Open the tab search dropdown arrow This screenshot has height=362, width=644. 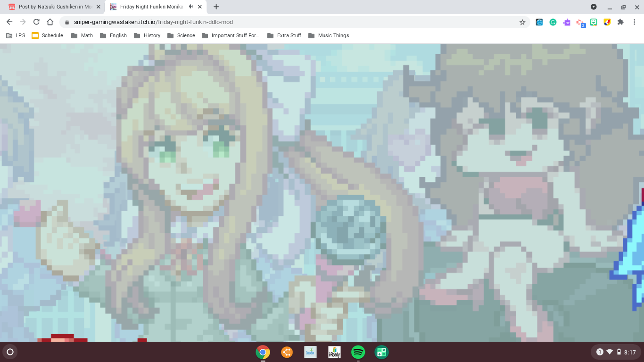[x=594, y=7]
